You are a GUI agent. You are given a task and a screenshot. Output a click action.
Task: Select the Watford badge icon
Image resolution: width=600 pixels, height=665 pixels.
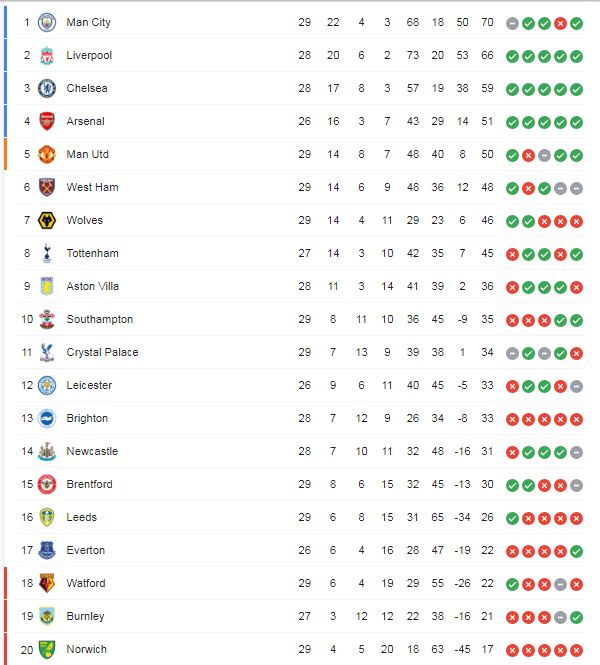pos(46,583)
